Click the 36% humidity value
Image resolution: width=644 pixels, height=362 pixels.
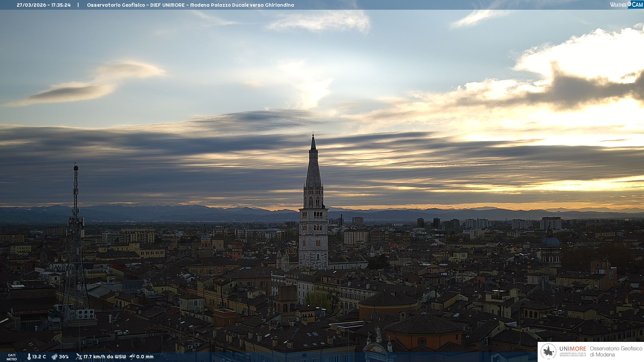click(x=64, y=357)
